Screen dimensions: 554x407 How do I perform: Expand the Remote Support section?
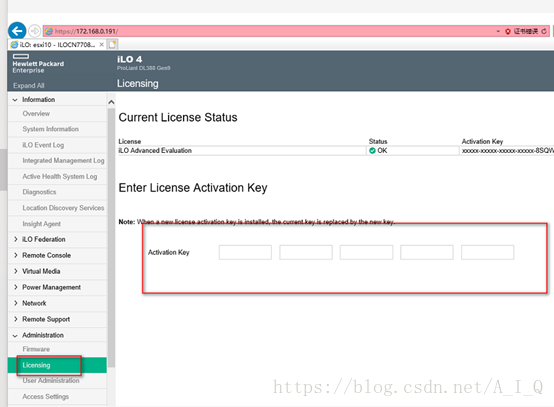pyautogui.click(x=16, y=319)
